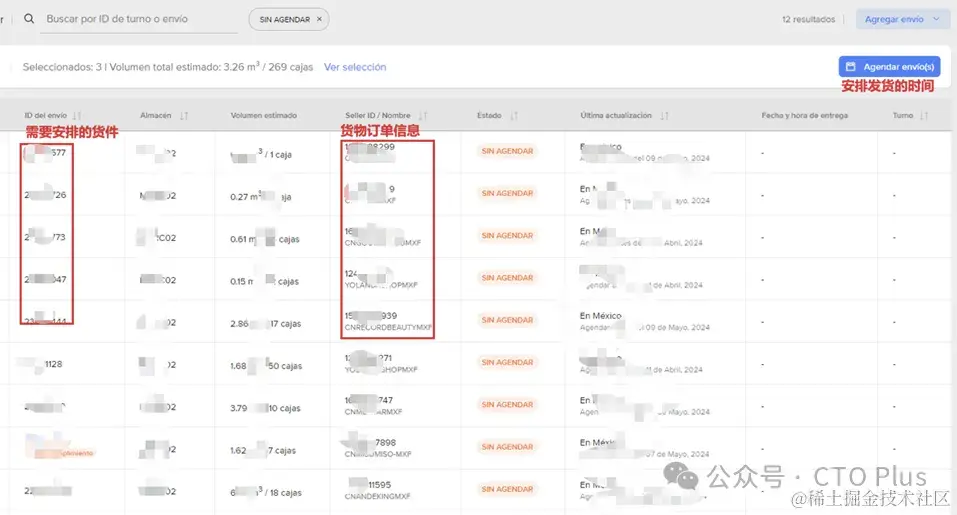Viewport: 957px width, 515px height.
Task: Click SIN AGENDAR status in 50 cajas row
Action: point(507,362)
